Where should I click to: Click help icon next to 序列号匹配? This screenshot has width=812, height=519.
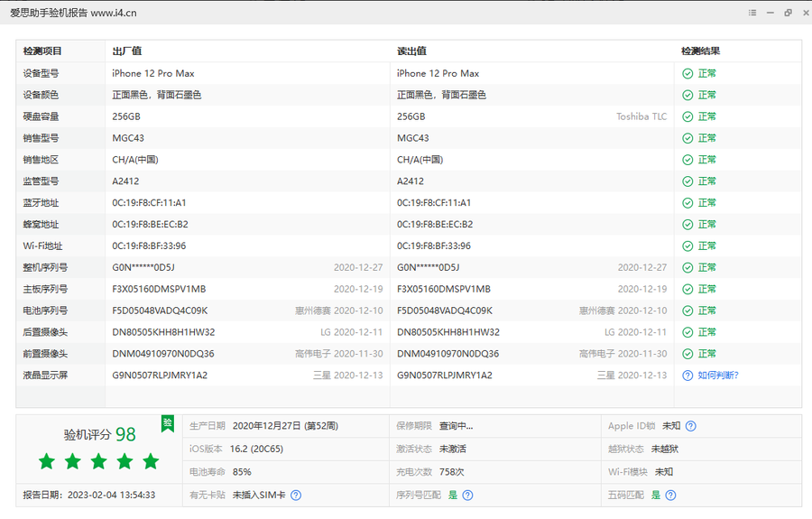coord(467,495)
